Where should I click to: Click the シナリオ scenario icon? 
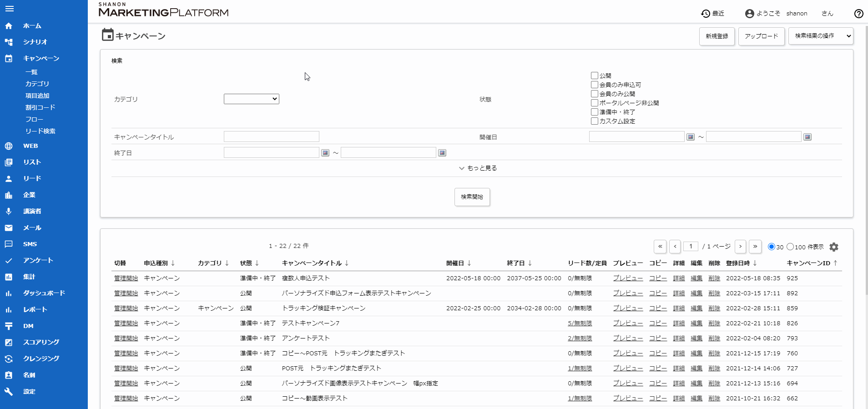(x=9, y=42)
